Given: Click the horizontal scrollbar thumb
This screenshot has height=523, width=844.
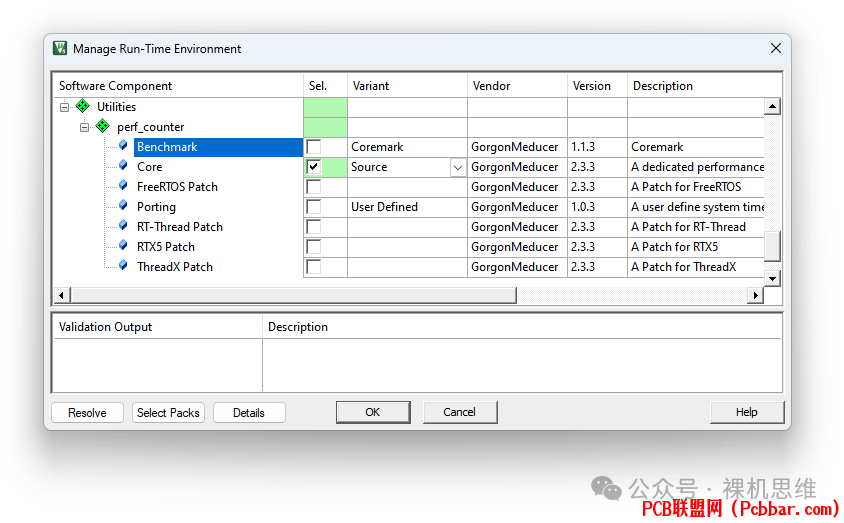Looking at the screenshot, I should click(x=294, y=295).
